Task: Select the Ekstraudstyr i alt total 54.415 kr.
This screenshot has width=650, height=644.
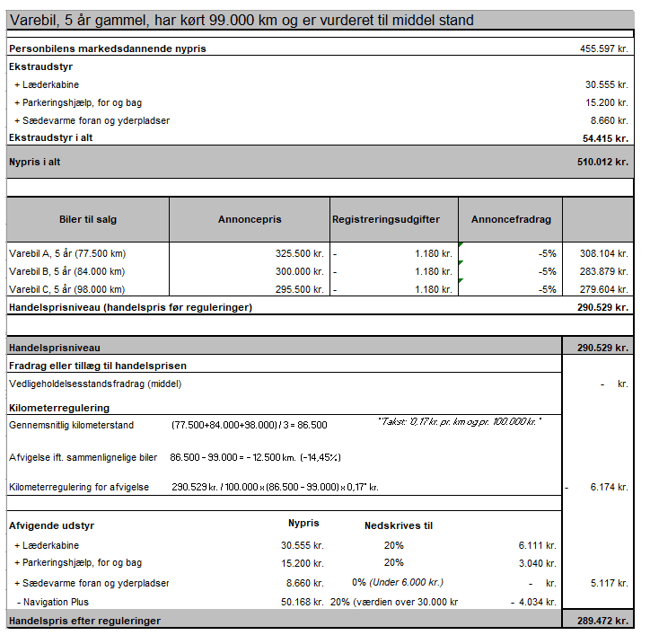Action: click(604, 137)
